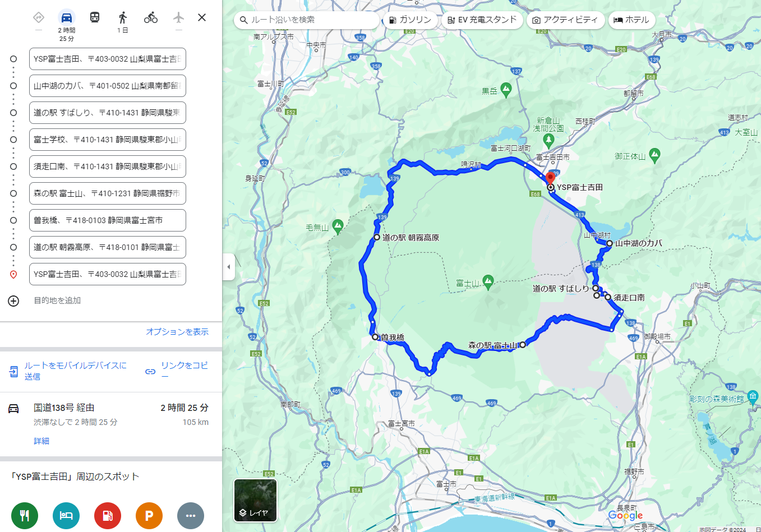Expand route options with オプションを表示
Screen dimensions: 761x532
pyautogui.click(x=177, y=332)
